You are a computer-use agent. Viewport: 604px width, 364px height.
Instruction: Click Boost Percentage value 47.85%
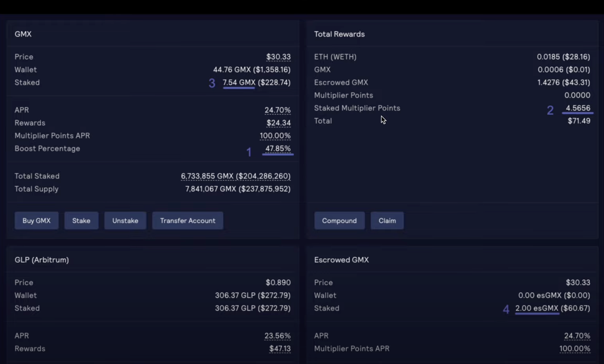tap(278, 148)
